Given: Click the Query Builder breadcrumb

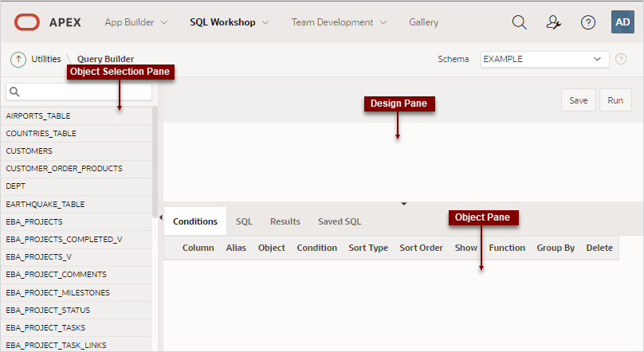Looking at the screenshot, I should click(105, 59).
